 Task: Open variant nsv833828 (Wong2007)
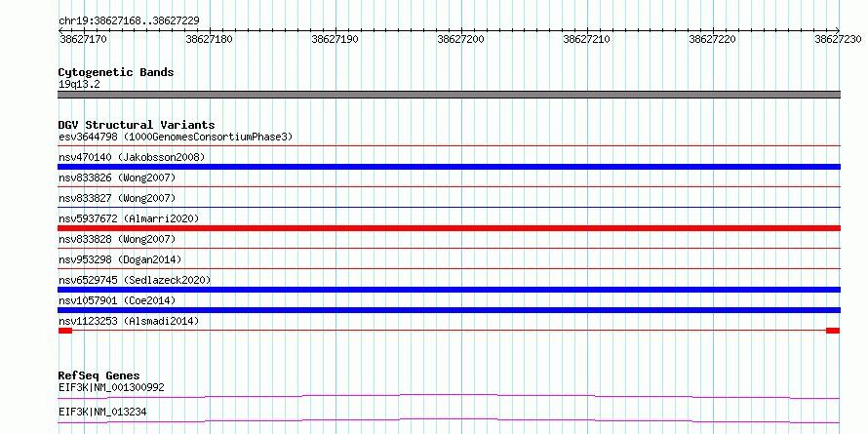(117, 239)
